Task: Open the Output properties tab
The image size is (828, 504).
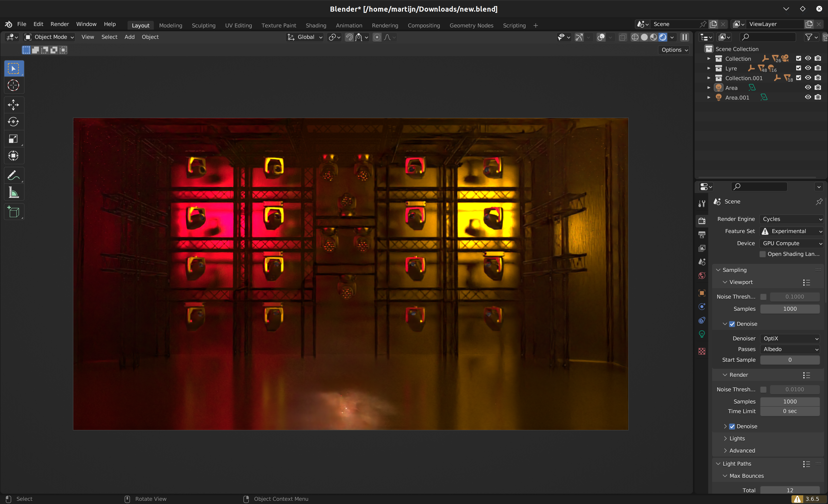Action: click(702, 234)
